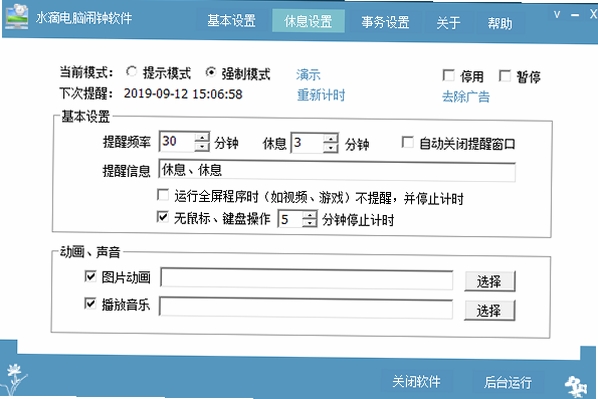Increase 提醒频率 value with up arrow
The width and height of the screenshot is (598, 399).
coord(202,137)
